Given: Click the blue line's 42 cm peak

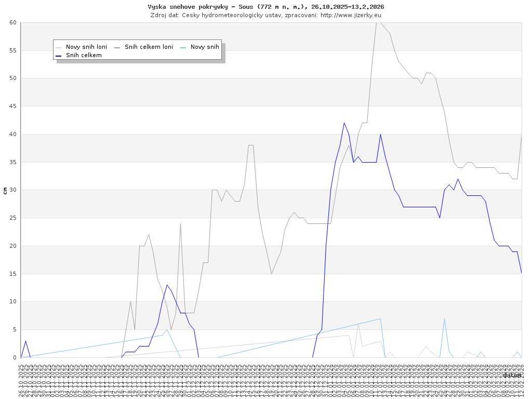Looking at the screenshot, I should click(x=344, y=123).
